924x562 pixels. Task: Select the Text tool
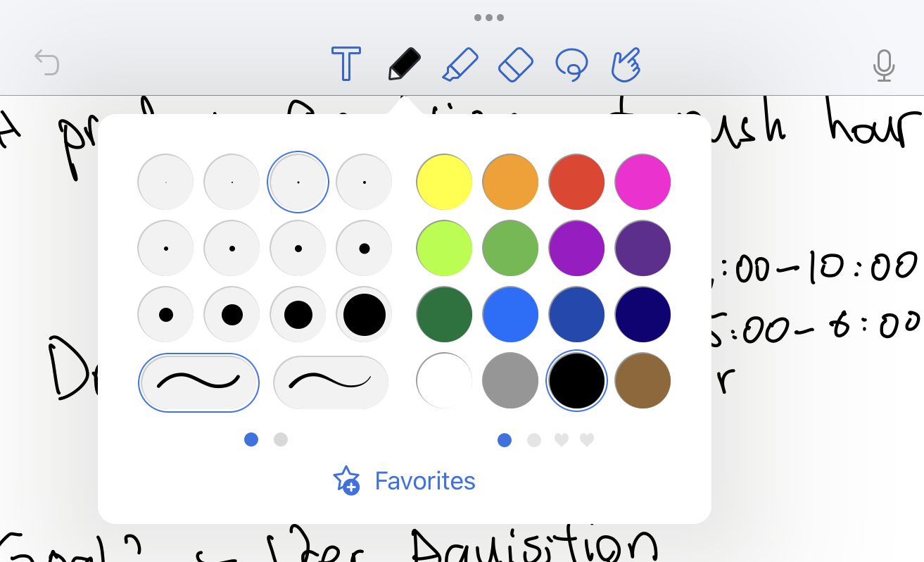(x=346, y=64)
